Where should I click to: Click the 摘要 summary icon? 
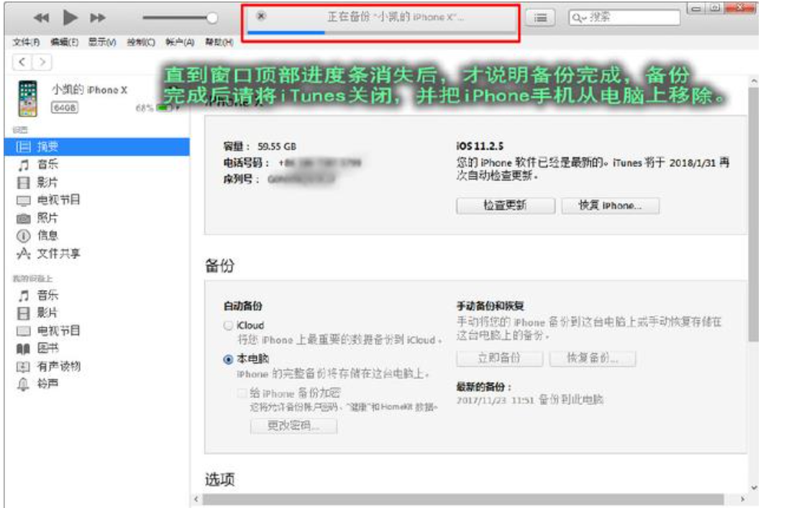[x=23, y=147]
